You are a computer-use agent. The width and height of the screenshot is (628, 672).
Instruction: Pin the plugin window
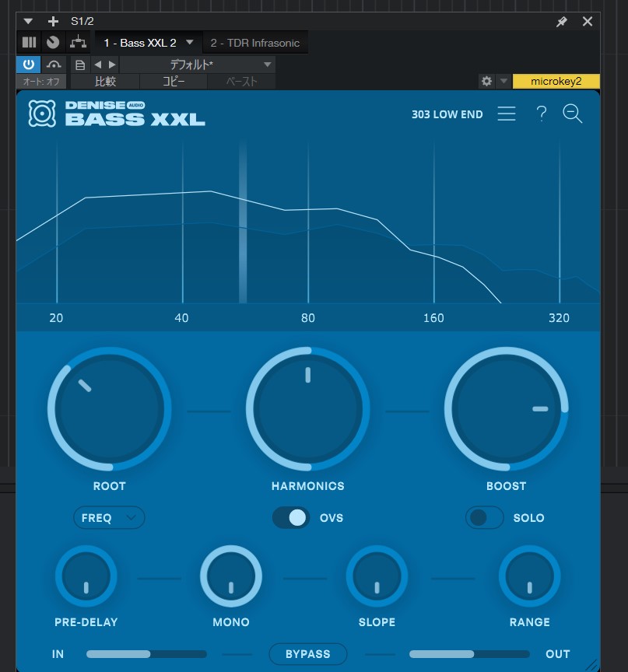pos(562,22)
